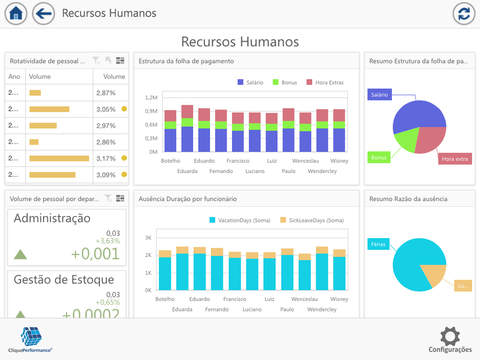Toggle the Hora Extras legend series
480x360 pixels.
325,82
